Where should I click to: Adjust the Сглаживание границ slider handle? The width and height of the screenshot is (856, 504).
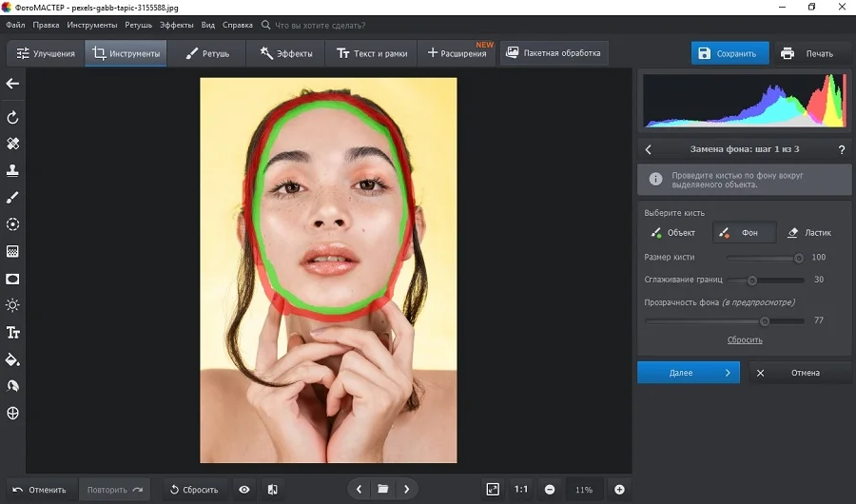tap(751, 281)
